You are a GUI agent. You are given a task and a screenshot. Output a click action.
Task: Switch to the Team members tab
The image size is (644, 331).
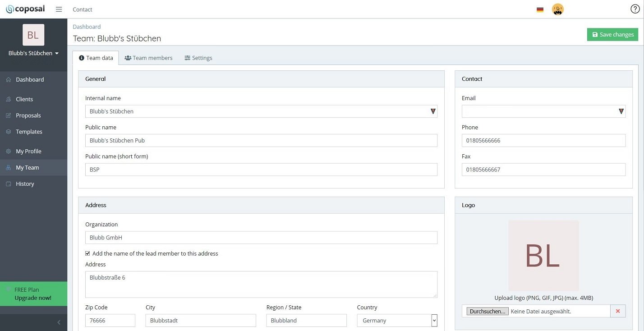[x=148, y=58]
